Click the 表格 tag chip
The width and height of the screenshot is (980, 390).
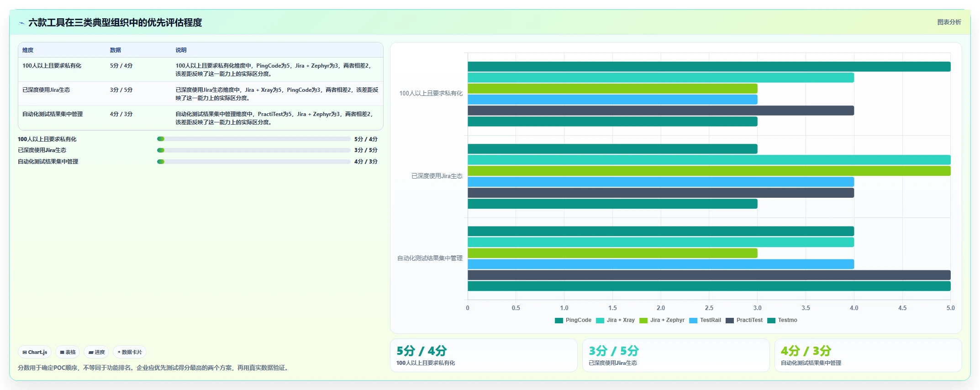(x=68, y=352)
